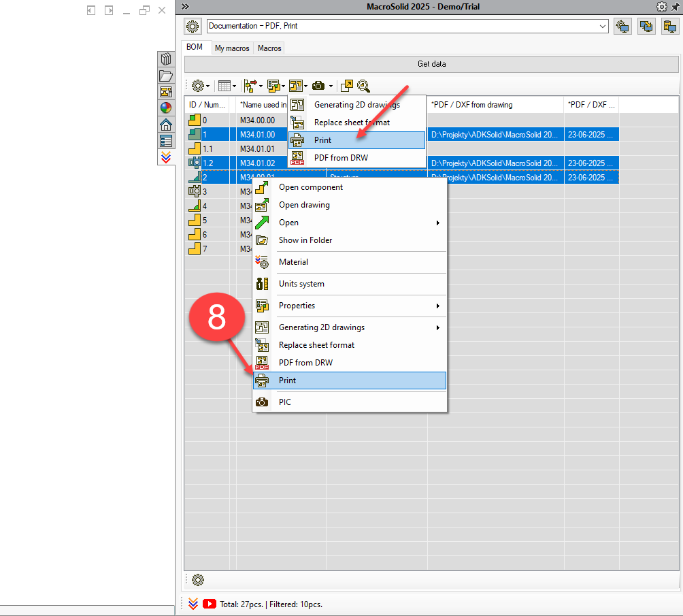
Task: Click the BOM toolbar settings gear
Action: [x=198, y=86]
